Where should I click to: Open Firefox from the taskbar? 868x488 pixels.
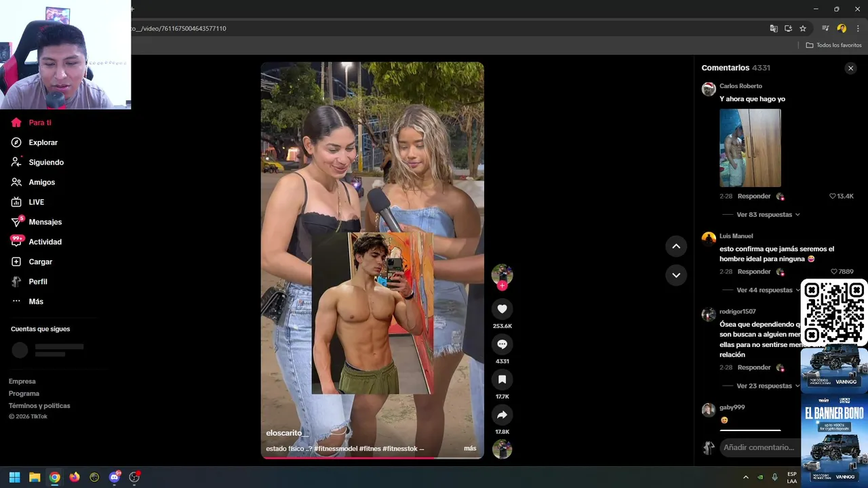(x=75, y=477)
